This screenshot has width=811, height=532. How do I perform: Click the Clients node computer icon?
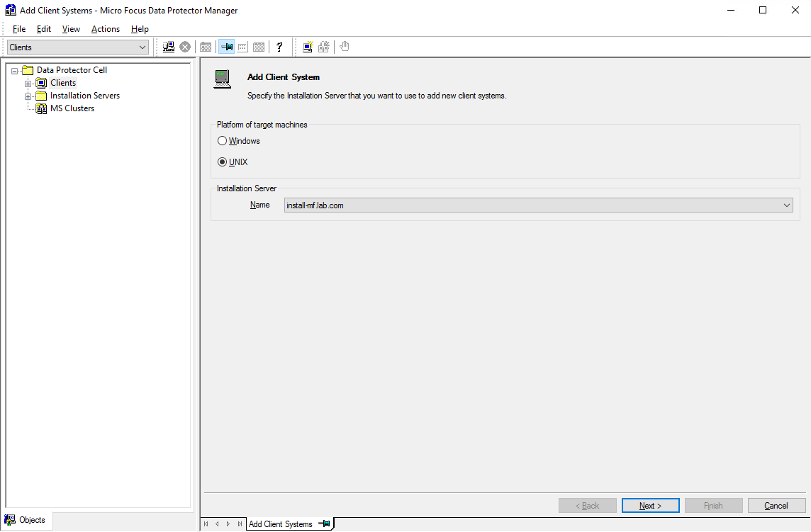pyautogui.click(x=41, y=83)
